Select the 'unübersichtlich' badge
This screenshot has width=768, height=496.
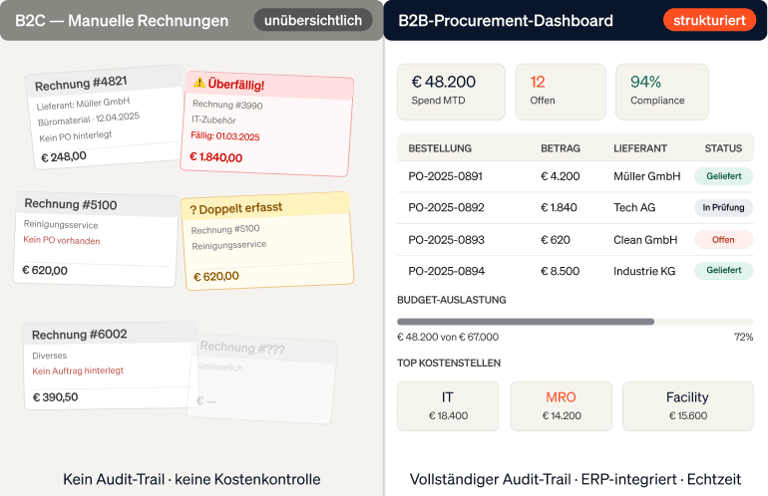[x=313, y=20]
